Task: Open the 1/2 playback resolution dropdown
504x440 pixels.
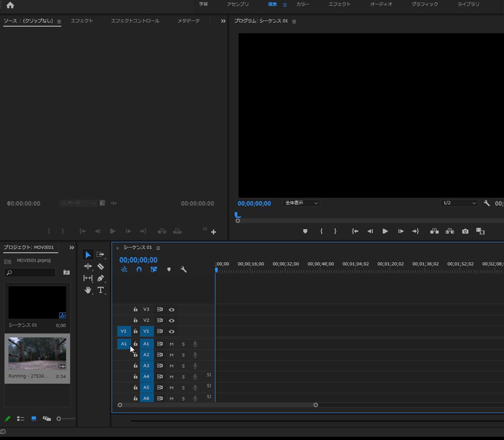Action: [460, 203]
